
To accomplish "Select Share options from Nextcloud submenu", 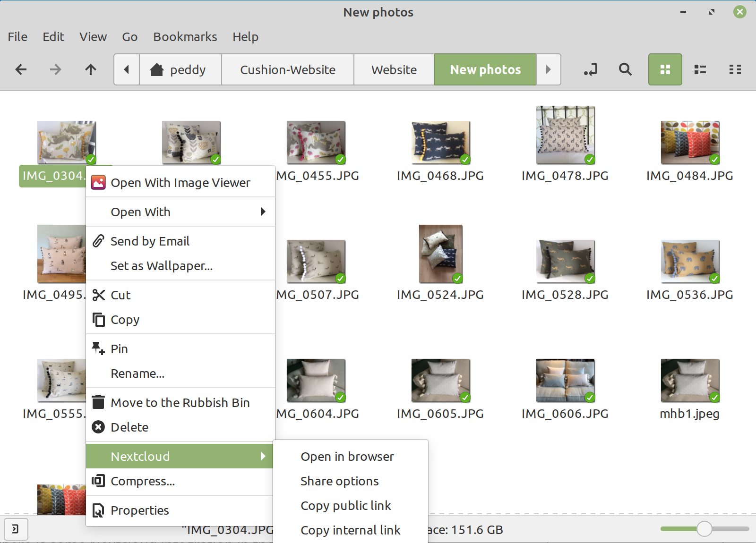I will pyautogui.click(x=339, y=481).
